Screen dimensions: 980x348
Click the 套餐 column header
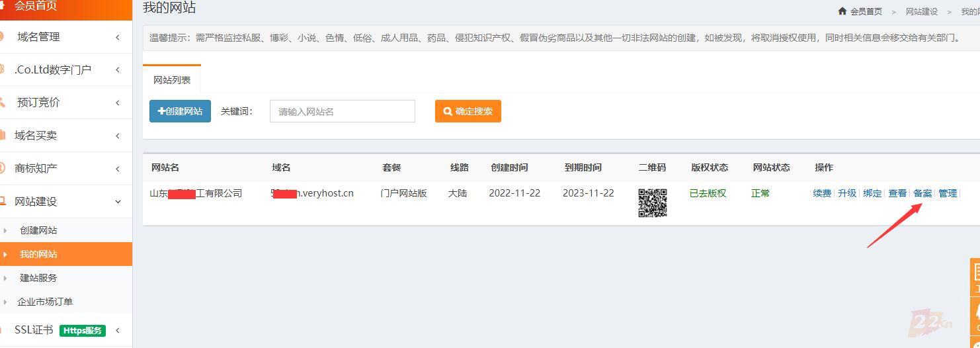coord(391,167)
